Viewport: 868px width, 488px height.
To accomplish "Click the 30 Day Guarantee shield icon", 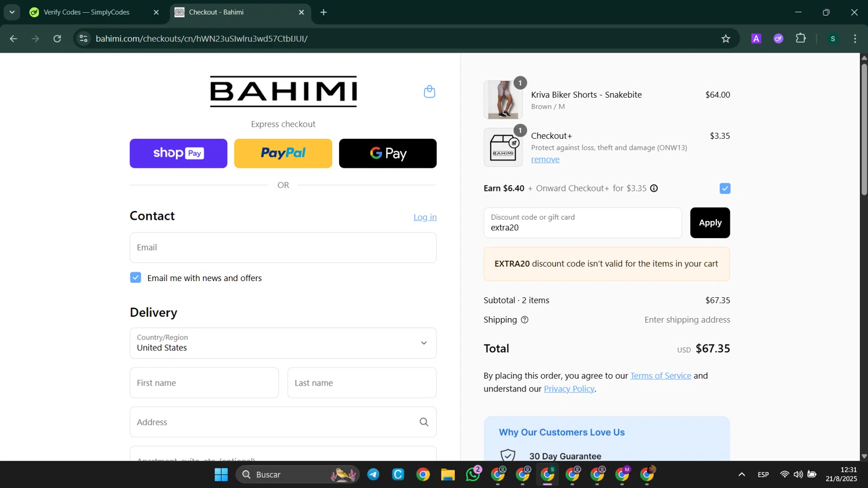I will click(507, 456).
